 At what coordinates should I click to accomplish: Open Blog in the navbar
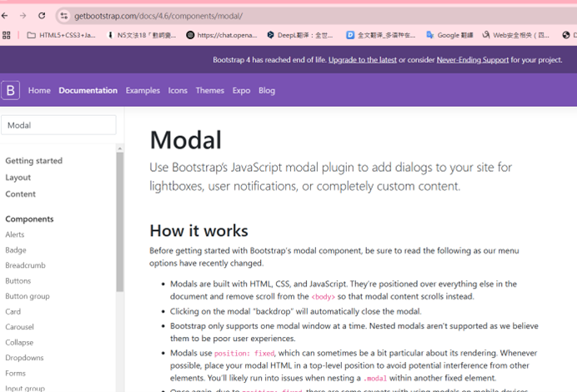pyautogui.click(x=267, y=91)
